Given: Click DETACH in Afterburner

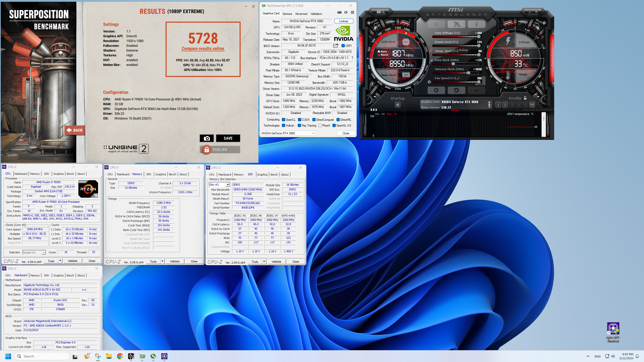Looking at the screenshot, I should tap(455, 110).
